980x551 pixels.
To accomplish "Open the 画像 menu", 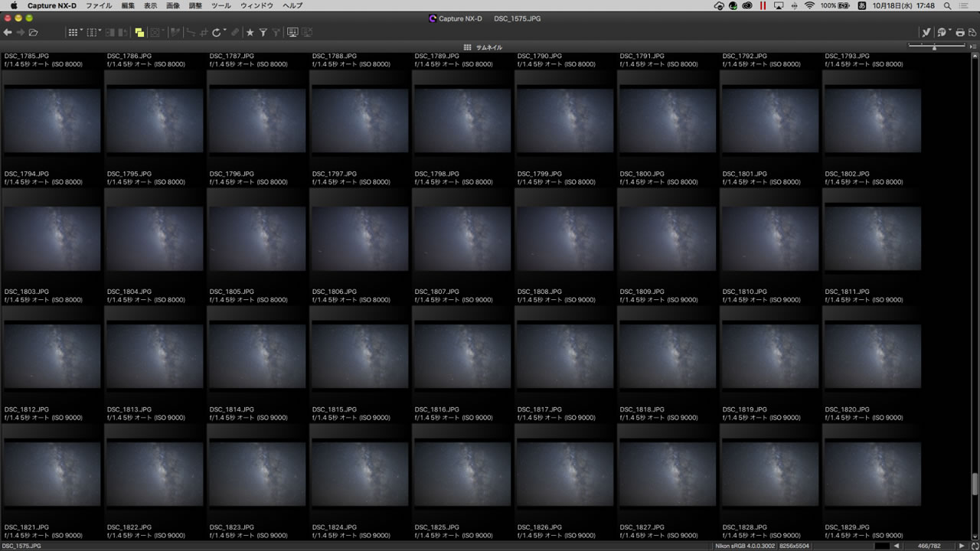I will click(x=173, y=5).
